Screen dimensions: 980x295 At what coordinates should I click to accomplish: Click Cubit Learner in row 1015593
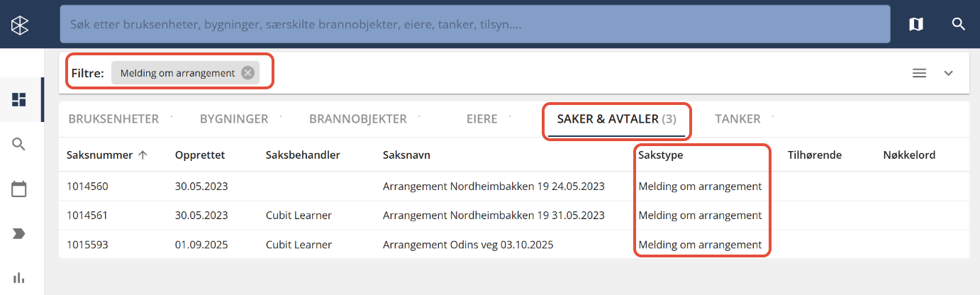(x=299, y=245)
